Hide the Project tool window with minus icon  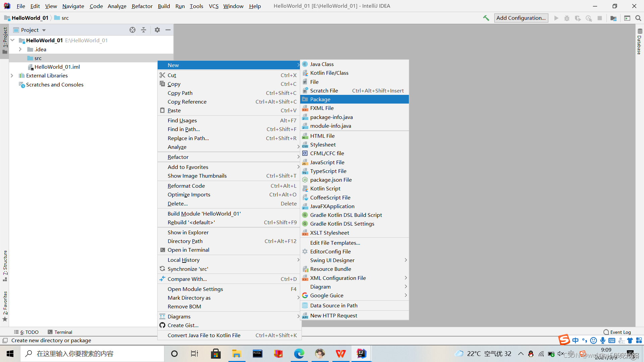pyautogui.click(x=168, y=30)
